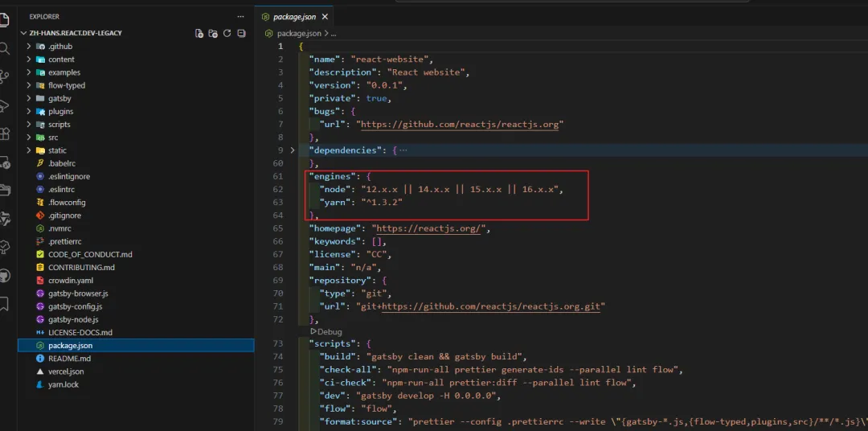Open gatsby-browser.js in Explorer
Screen dimensions: 868x431
[136, 293]
